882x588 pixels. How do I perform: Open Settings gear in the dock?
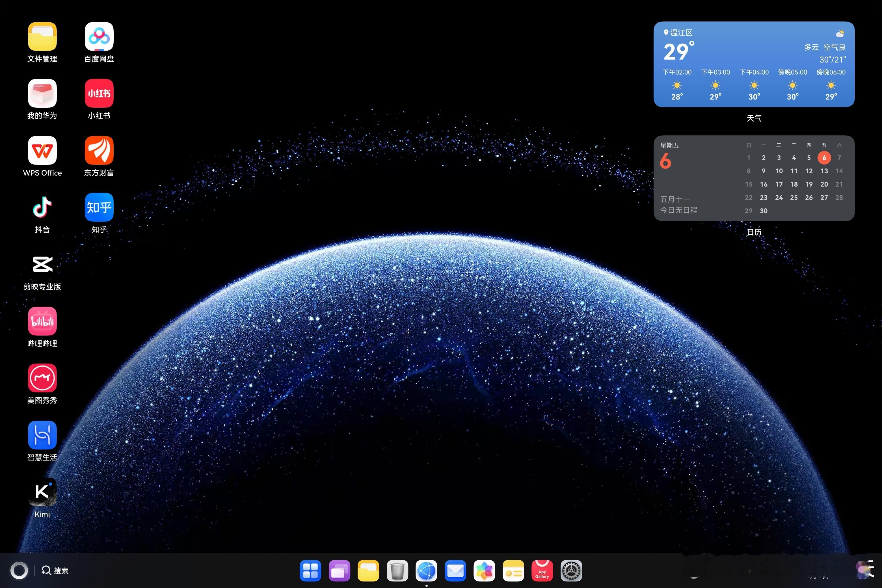tap(571, 571)
